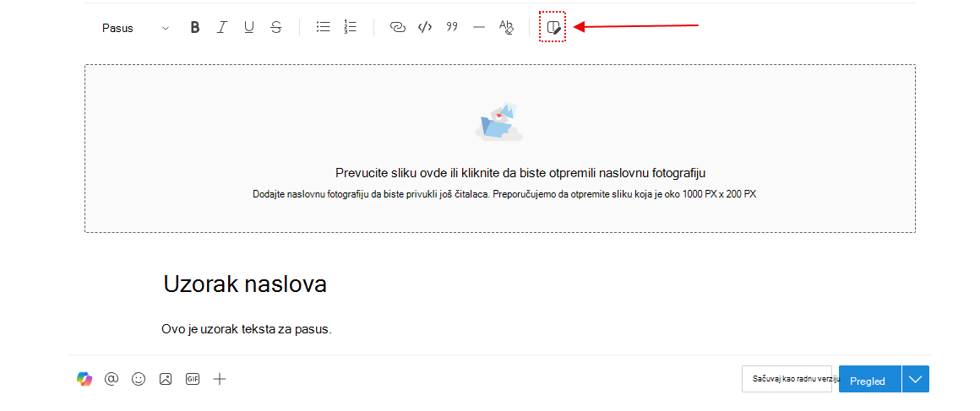Insert a GIF
Screen dimensions: 980x411
pos(192,379)
